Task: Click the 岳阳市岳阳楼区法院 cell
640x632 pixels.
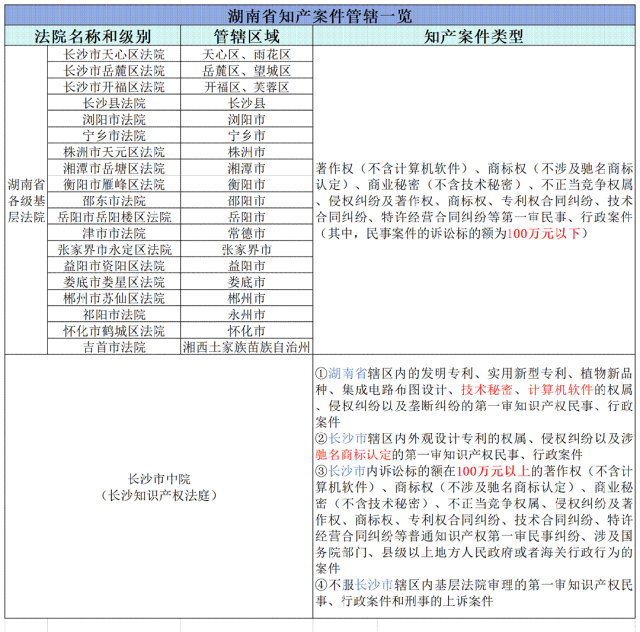Action: tap(114, 217)
